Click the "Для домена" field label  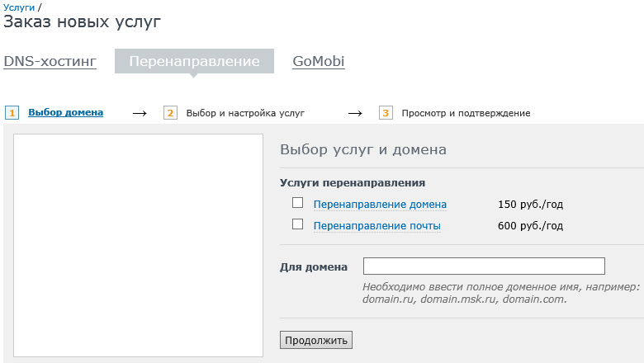(314, 266)
